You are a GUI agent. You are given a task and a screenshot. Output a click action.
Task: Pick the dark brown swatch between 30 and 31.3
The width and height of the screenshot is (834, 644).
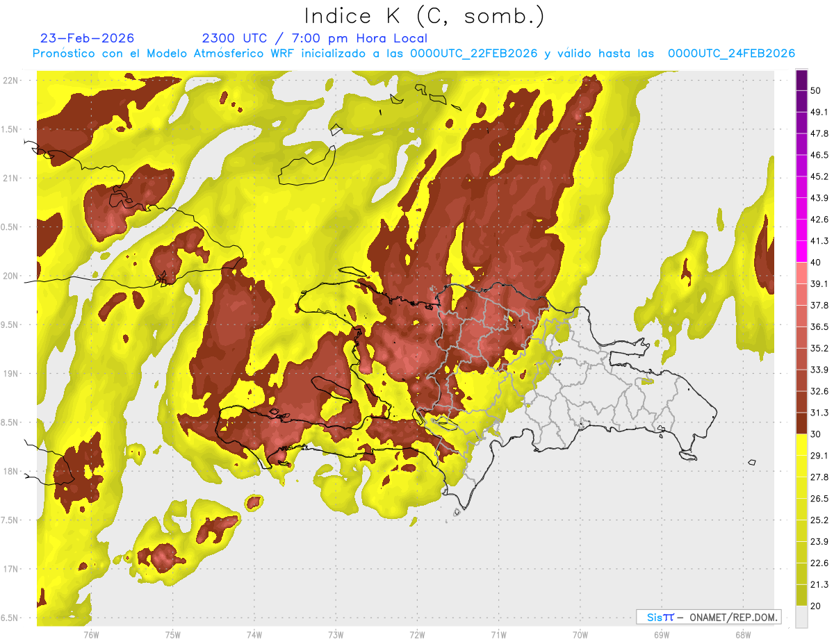click(x=801, y=423)
